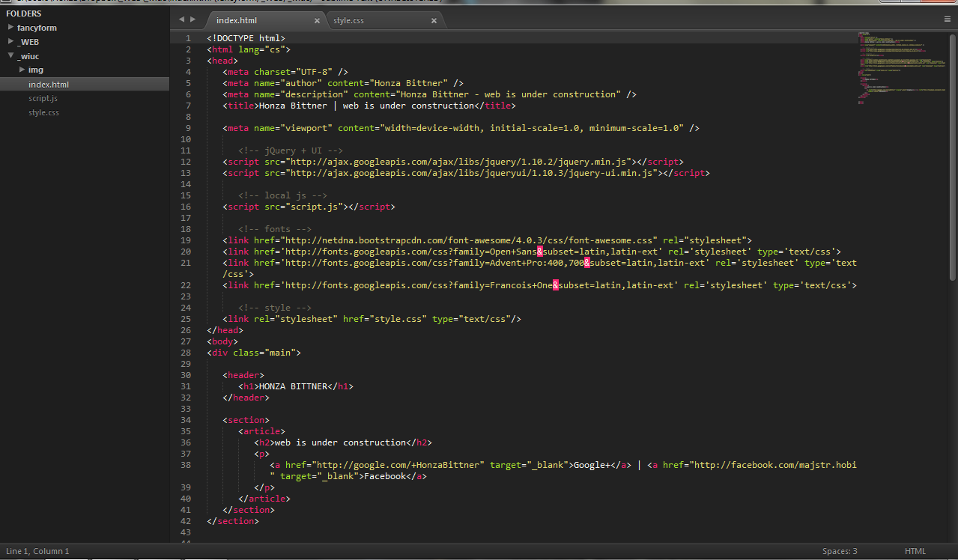Click the Line 1, Column 1 status indicator

[x=36, y=551]
